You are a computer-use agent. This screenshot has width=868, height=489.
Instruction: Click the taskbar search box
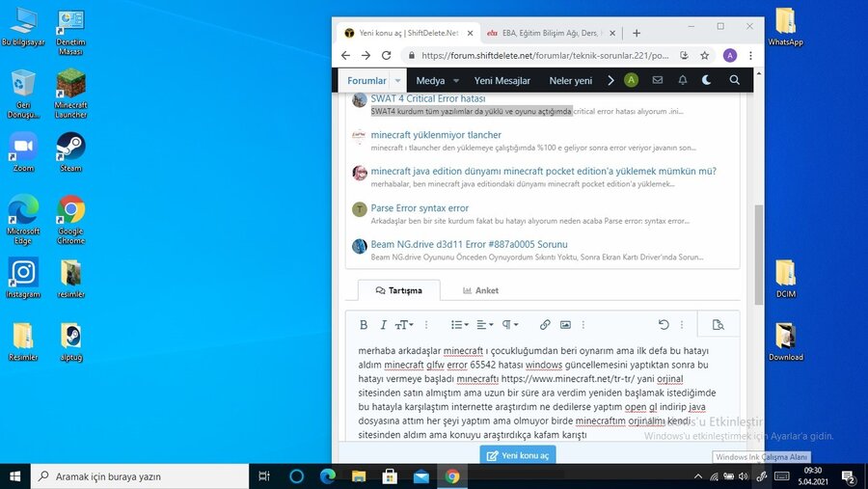[140, 476]
